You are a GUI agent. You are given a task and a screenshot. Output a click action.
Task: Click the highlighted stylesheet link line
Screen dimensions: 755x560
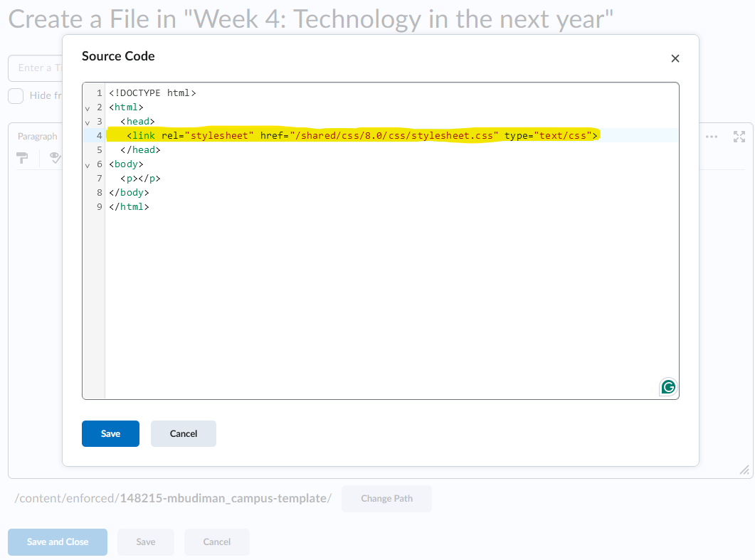point(352,135)
